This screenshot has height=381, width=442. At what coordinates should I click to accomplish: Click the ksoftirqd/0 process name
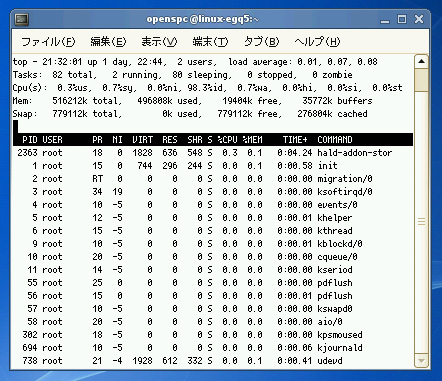(x=345, y=192)
